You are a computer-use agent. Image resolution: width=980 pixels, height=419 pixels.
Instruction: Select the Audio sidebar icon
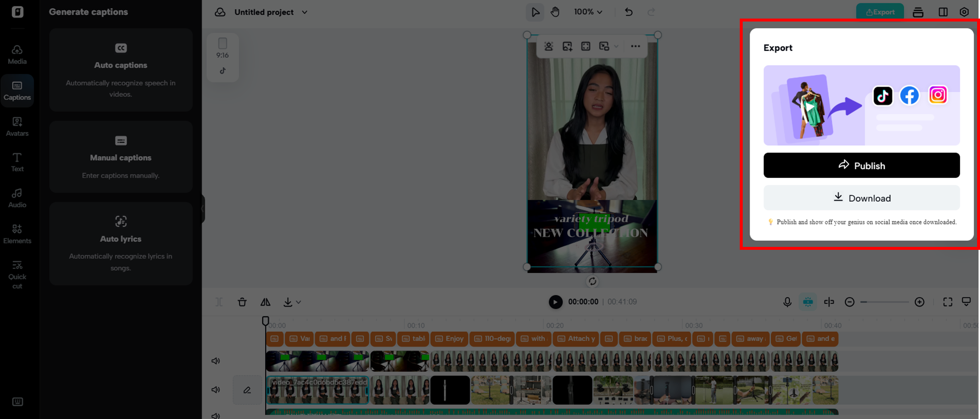tap(17, 198)
